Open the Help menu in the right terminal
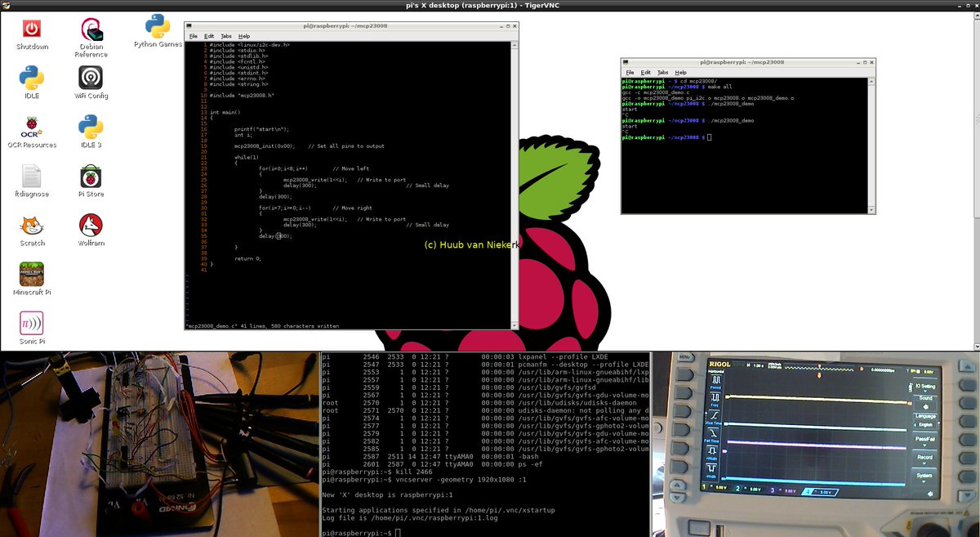Screen dimensions: 980x537 679,72
